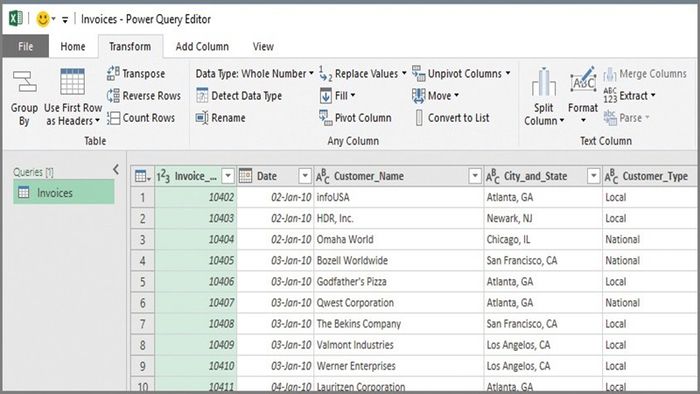This screenshot has height=394, width=700.
Task: Click the cell containing infoUSA
Action: (x=399, y=197)
